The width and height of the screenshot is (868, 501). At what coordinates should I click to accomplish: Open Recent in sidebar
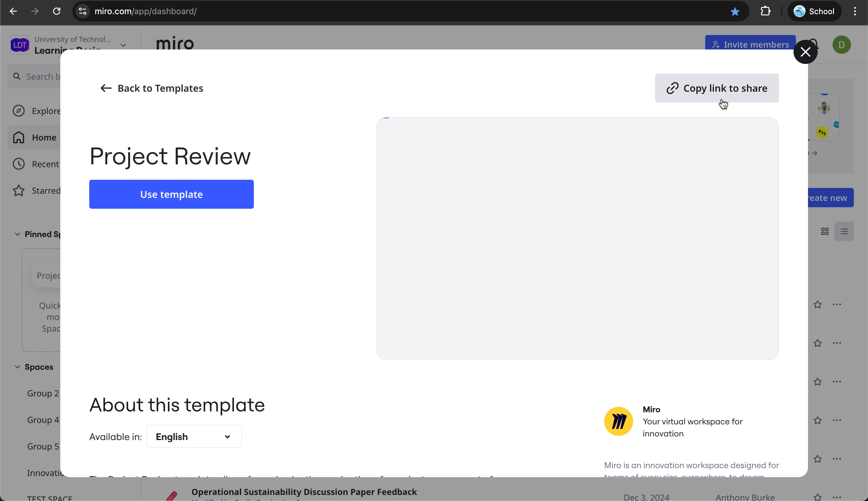point(34,164)
